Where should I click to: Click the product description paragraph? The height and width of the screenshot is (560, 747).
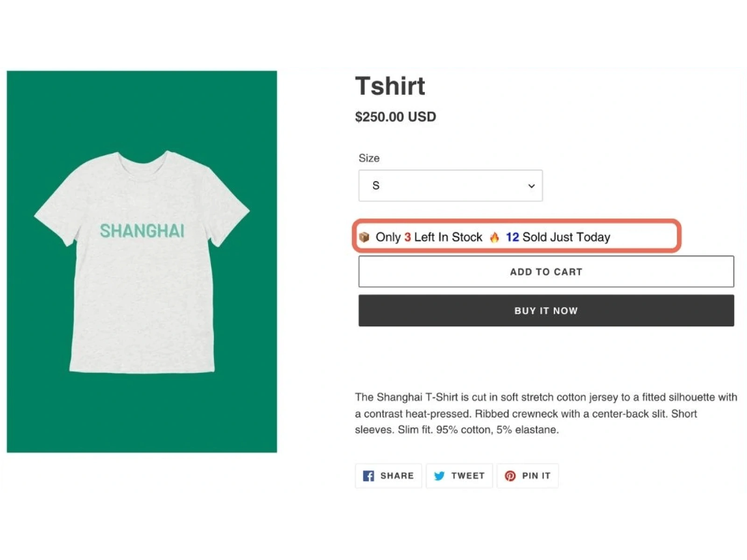point(545,413)
